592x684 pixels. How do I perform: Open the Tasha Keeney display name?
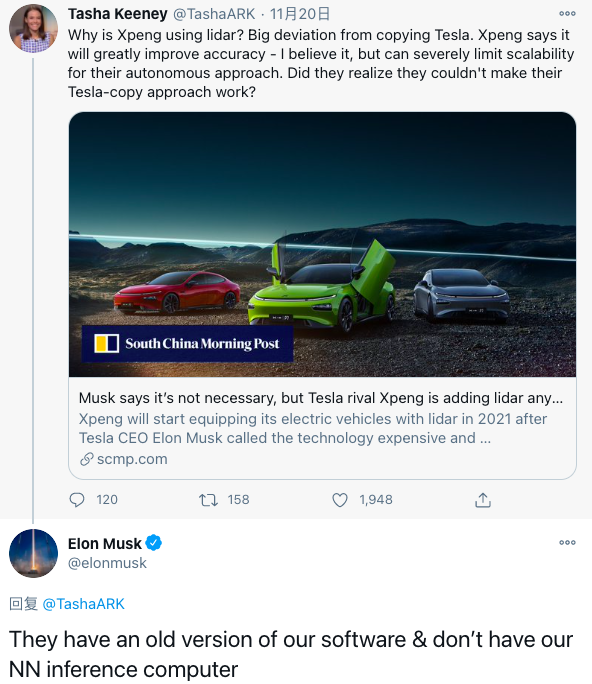coord(117,14)
